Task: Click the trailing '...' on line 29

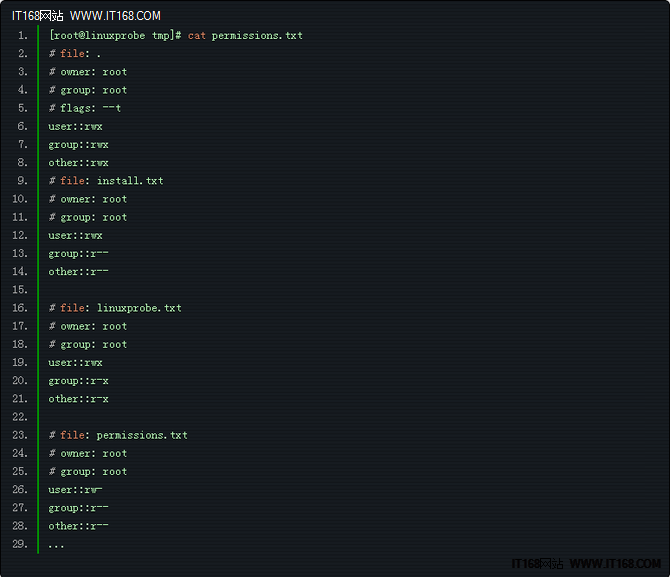Action: coord(56,546)
